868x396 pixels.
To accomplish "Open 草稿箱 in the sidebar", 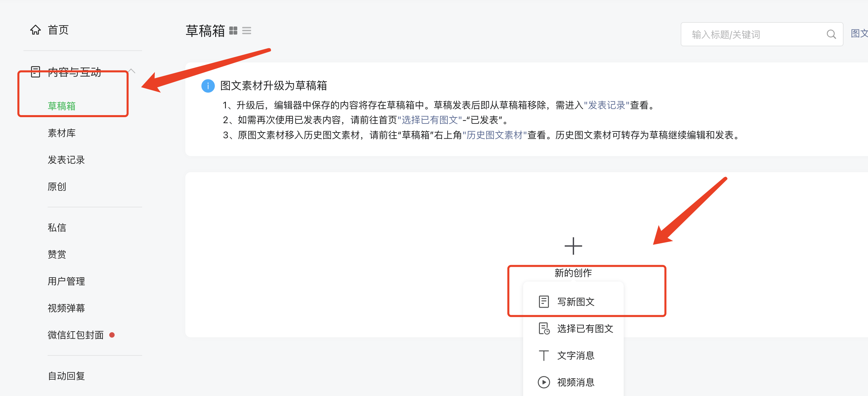I will coord(62,106).
